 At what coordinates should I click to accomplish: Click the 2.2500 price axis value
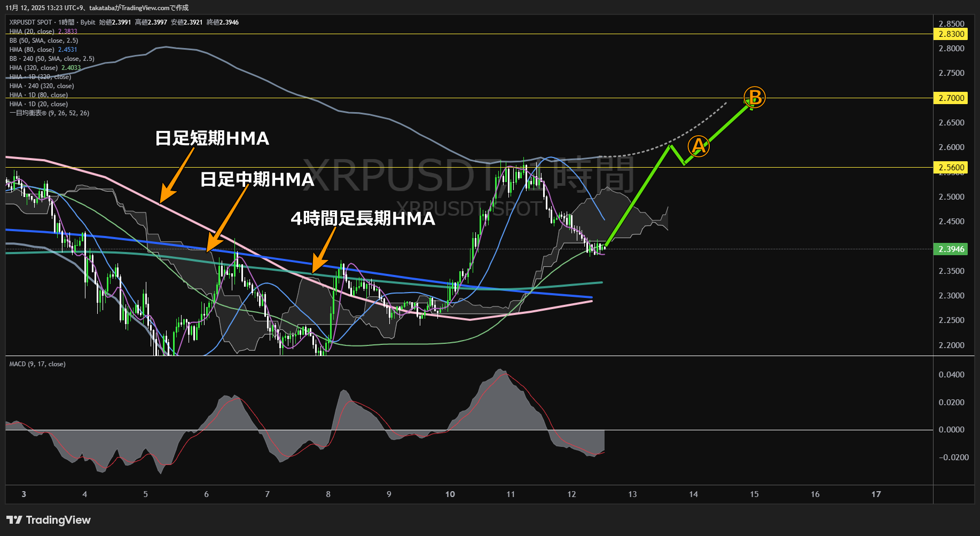pyautogui.click(x=952, y=320)
